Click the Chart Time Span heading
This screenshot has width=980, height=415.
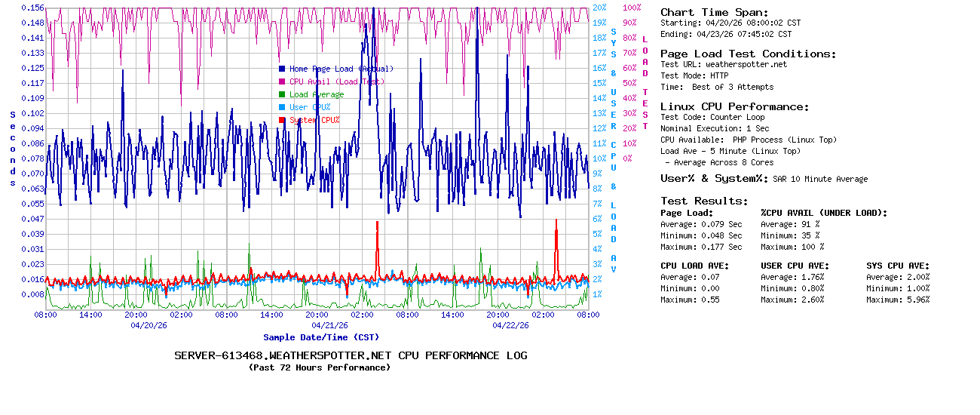click(x=714, y=12)
